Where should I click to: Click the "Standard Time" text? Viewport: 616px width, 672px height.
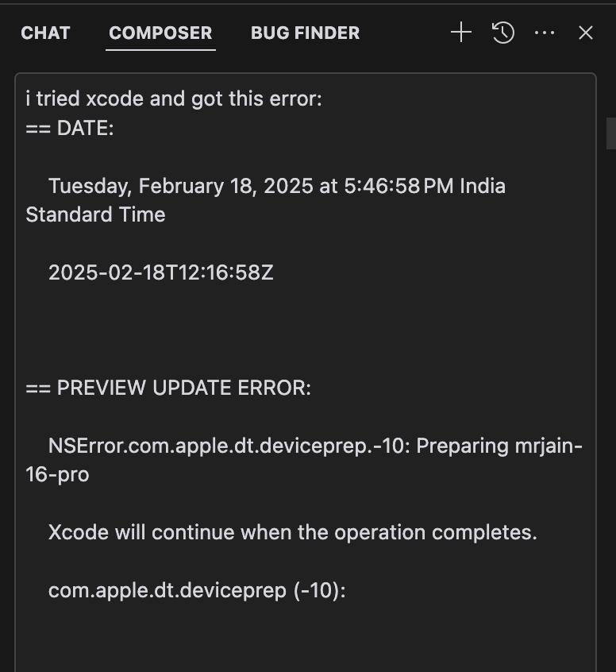[x=95, y=214]
